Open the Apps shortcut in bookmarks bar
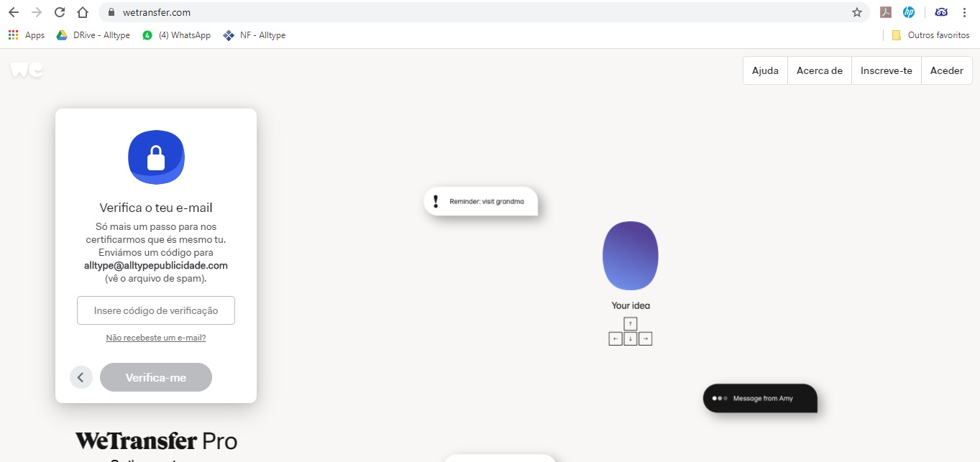980x462 pixels. 27,35
